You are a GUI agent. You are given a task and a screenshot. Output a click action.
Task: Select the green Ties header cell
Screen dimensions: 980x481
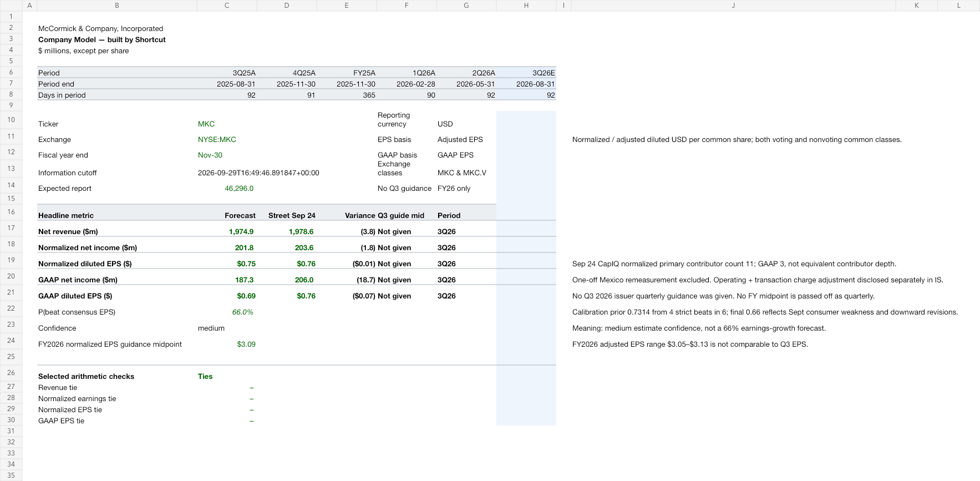pyautogui.click(x=205, y=377)
